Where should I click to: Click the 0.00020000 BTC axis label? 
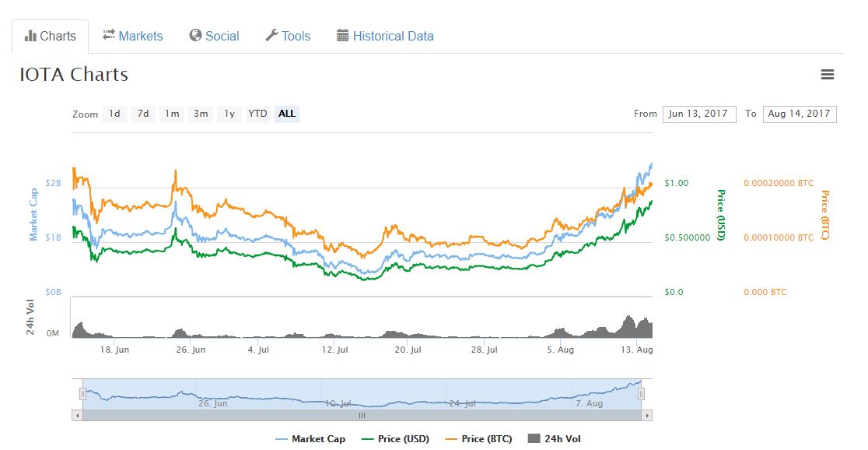(779, 183)
